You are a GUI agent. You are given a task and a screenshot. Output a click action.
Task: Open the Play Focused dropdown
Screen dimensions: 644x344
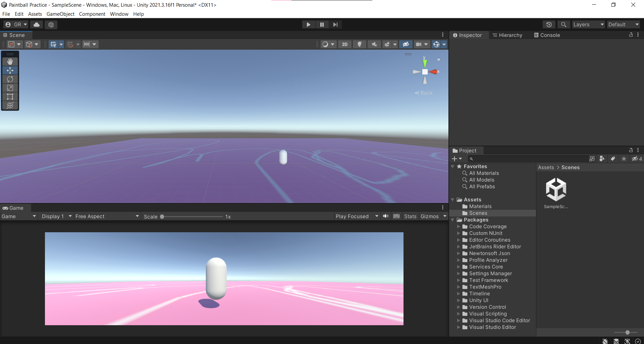357,216
